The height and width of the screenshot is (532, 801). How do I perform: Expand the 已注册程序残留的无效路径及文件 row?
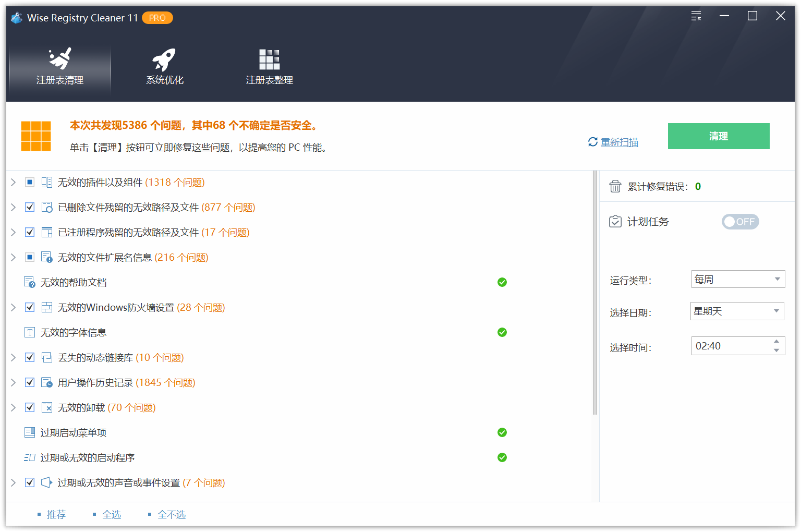pos(14,232)
